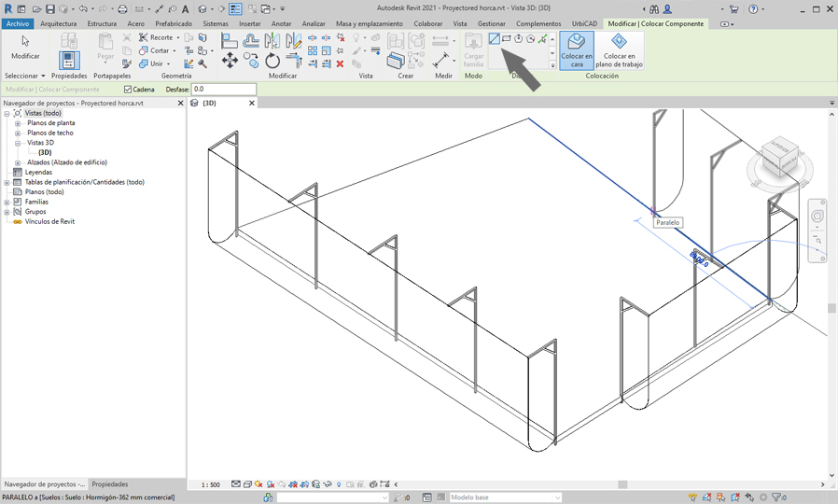Expand the Planos de planta node
The image size is (838, 504).
18,123
